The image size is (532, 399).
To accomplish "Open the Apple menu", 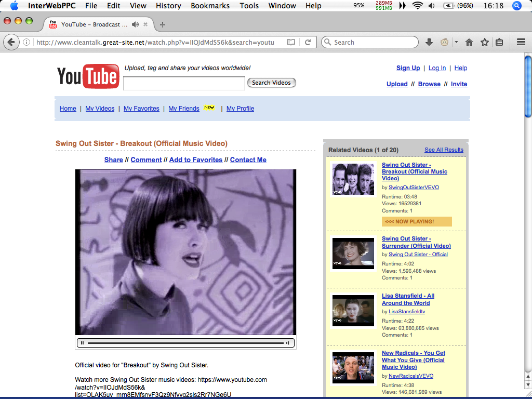I will click(14, 5).
